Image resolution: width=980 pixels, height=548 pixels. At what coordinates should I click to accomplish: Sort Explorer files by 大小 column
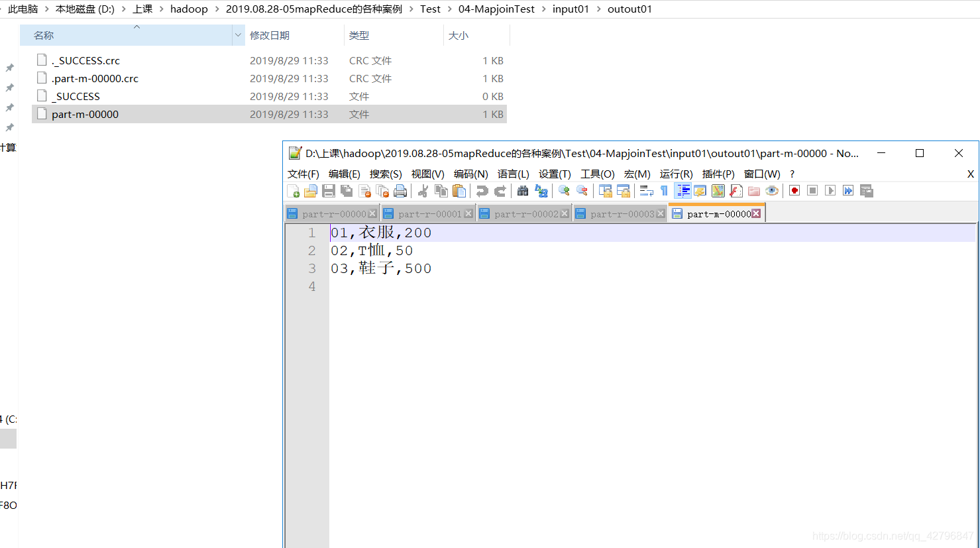click(476, 35)
